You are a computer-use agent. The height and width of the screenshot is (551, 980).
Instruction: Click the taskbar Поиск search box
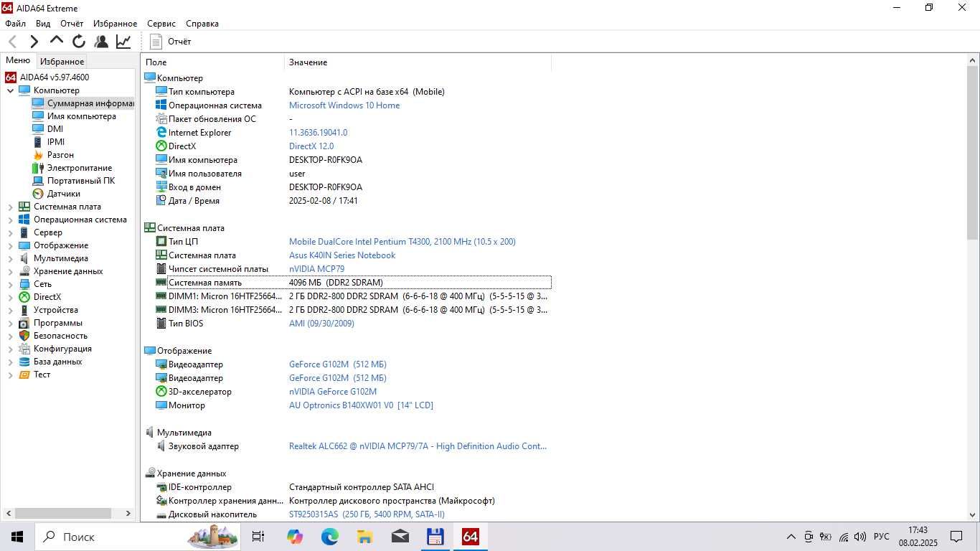(138, 537)
